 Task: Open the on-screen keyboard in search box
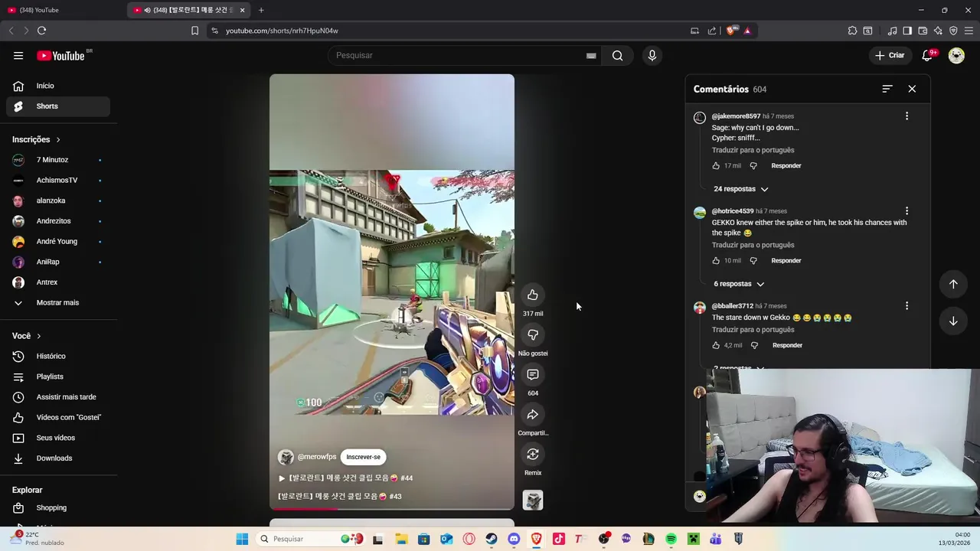click(x=591, y=55)
